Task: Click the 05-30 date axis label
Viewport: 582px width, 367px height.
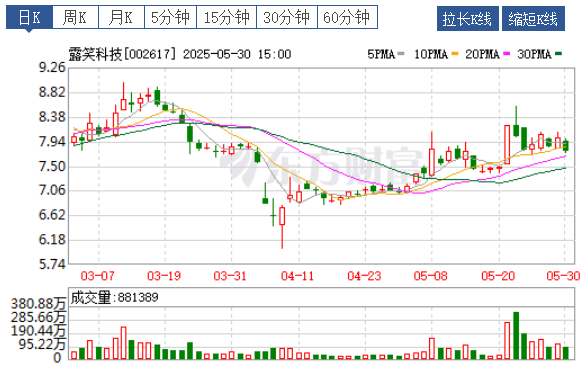Action: [563, 276]
